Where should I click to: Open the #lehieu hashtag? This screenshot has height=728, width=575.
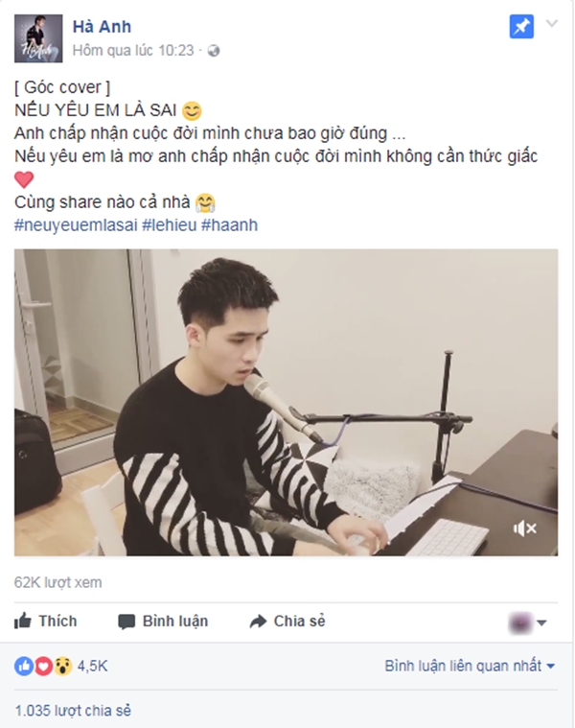[170, 225]
